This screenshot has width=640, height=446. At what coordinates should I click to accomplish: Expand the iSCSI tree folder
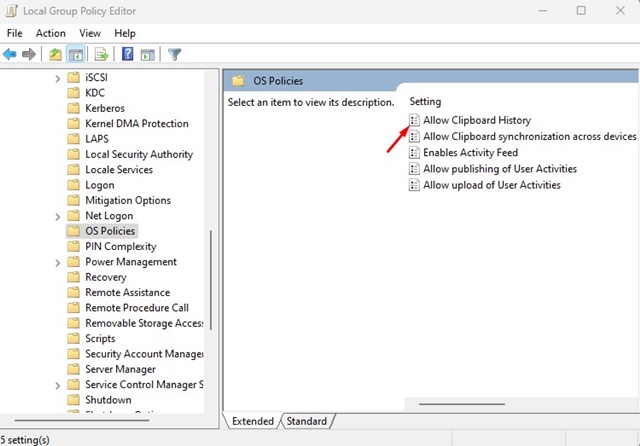tap(58, 78)
